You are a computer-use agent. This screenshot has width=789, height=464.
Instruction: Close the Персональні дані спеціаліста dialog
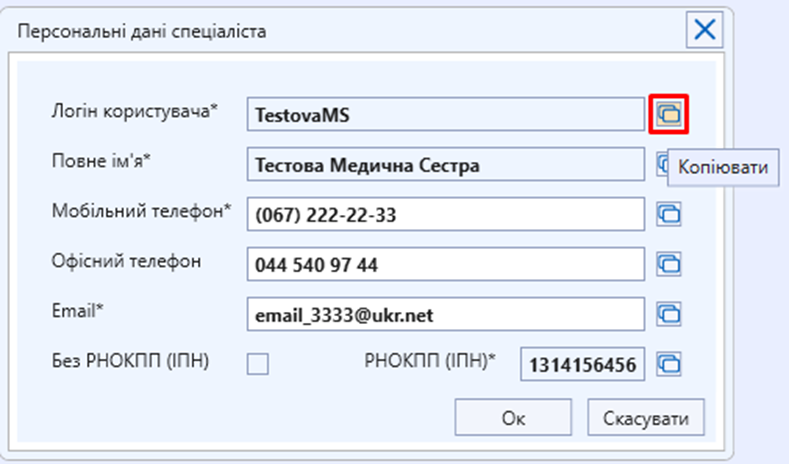(x=705, y=30)
